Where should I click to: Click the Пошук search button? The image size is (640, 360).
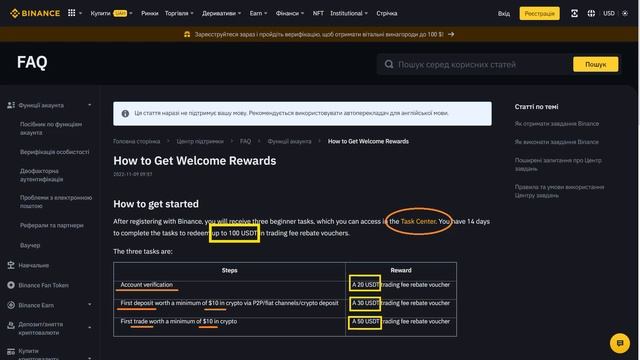point(596,64)
